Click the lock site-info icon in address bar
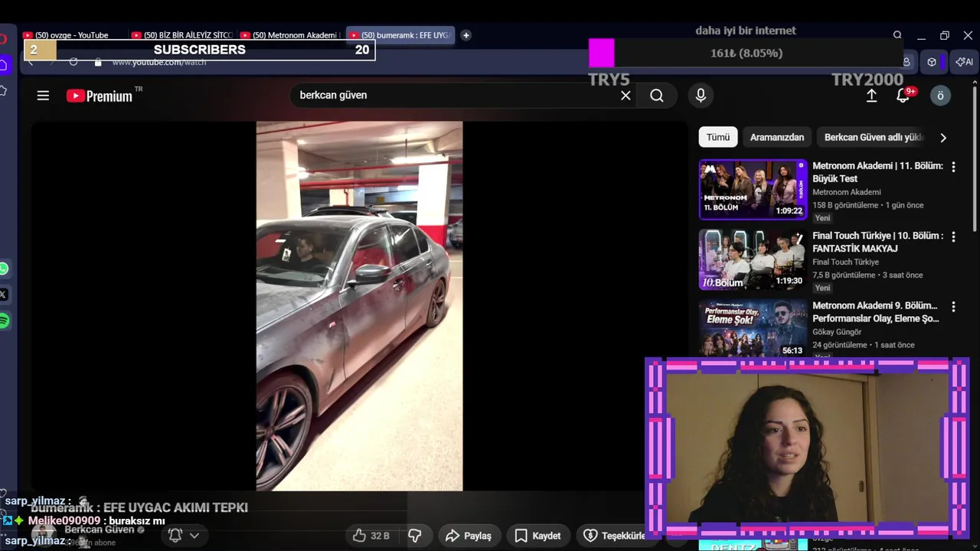 pyautogui.click(x=97, y=62)
